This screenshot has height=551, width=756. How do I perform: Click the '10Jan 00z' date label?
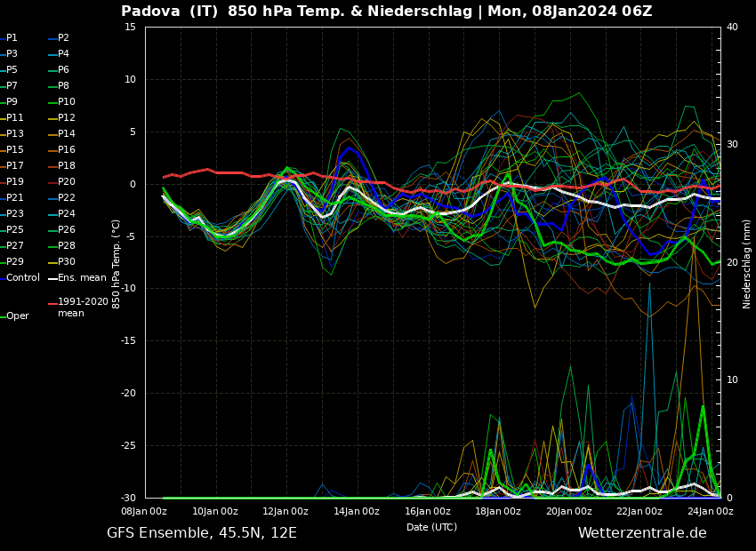215,511
